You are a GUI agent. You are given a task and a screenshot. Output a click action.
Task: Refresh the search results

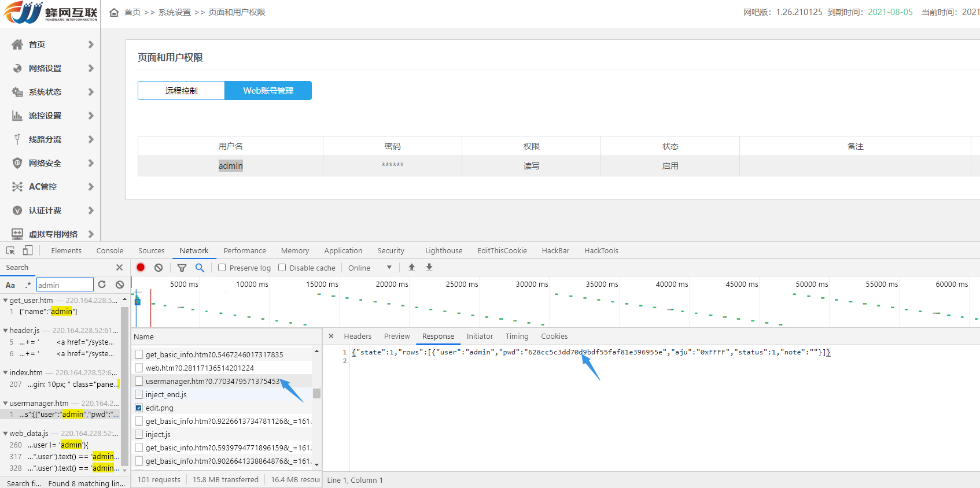102,284
